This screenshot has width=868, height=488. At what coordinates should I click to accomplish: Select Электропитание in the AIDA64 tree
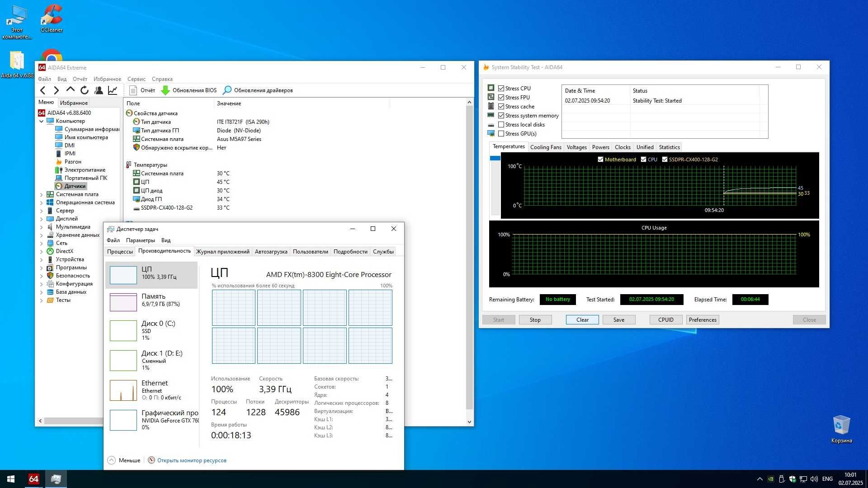80,170
